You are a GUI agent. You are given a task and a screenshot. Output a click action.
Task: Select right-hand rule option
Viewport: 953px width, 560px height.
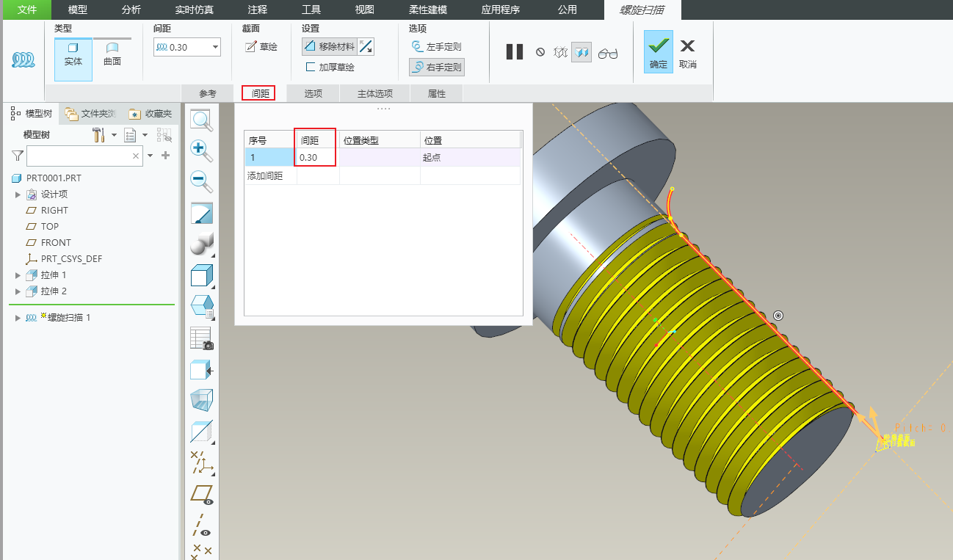[437, 68]
